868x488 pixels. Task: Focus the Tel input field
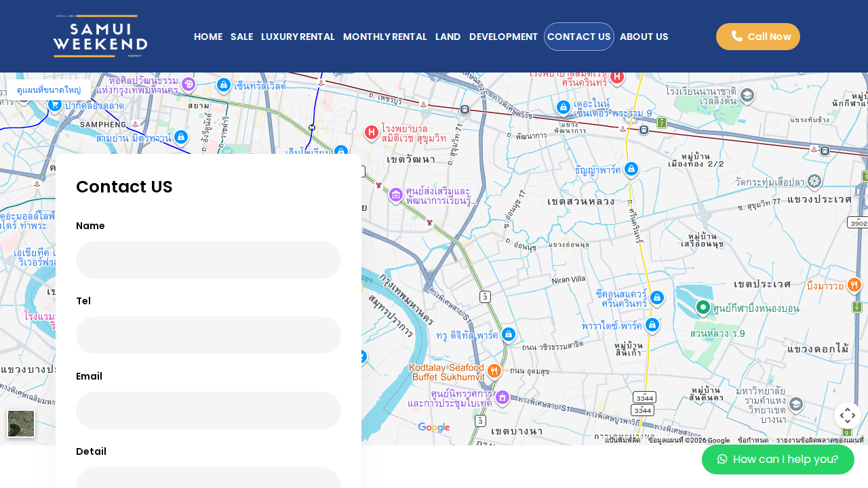point(208,335)
